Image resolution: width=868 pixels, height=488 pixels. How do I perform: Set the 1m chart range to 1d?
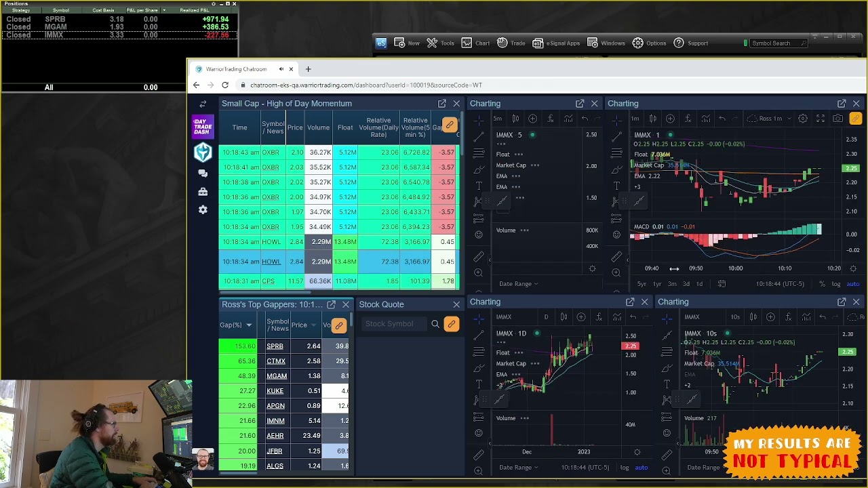click(x=700, y=284)
